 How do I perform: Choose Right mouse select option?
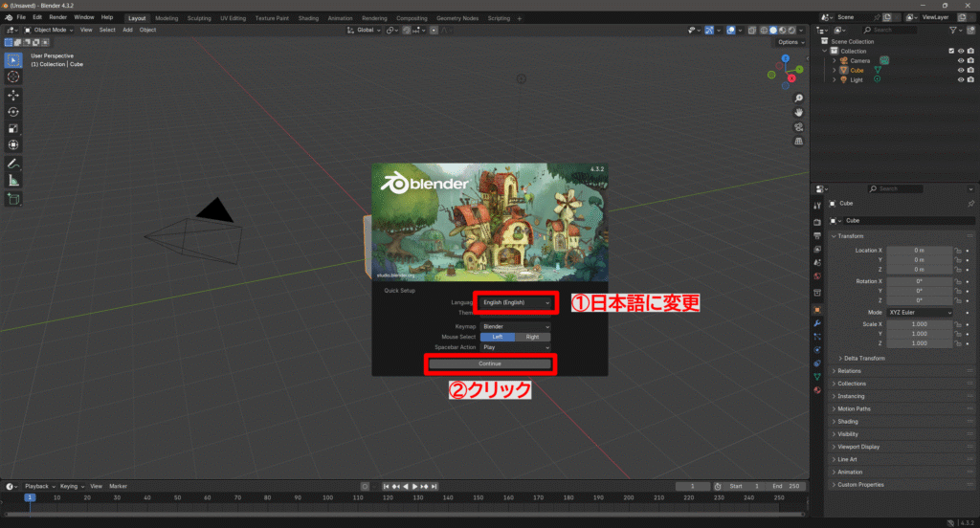(x=532, y=337)
